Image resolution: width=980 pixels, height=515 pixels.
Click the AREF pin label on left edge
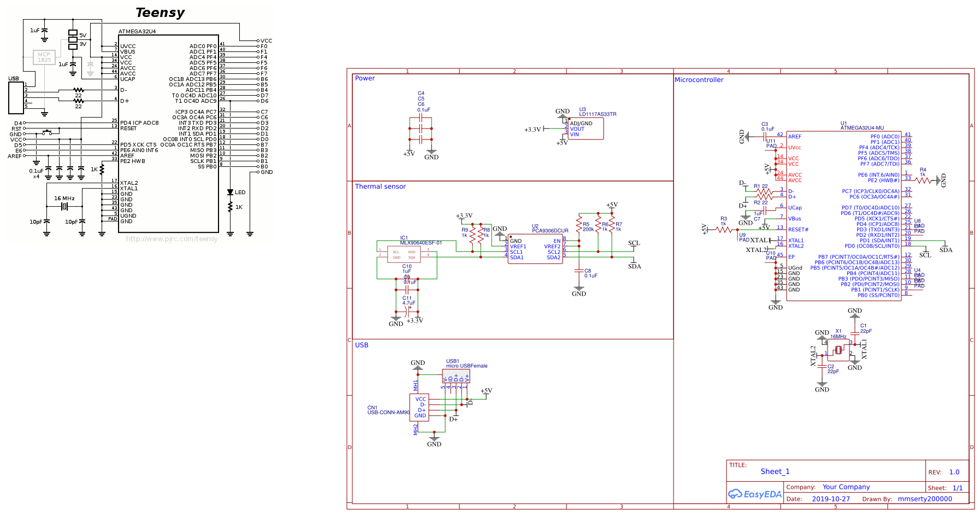(14, 156)
